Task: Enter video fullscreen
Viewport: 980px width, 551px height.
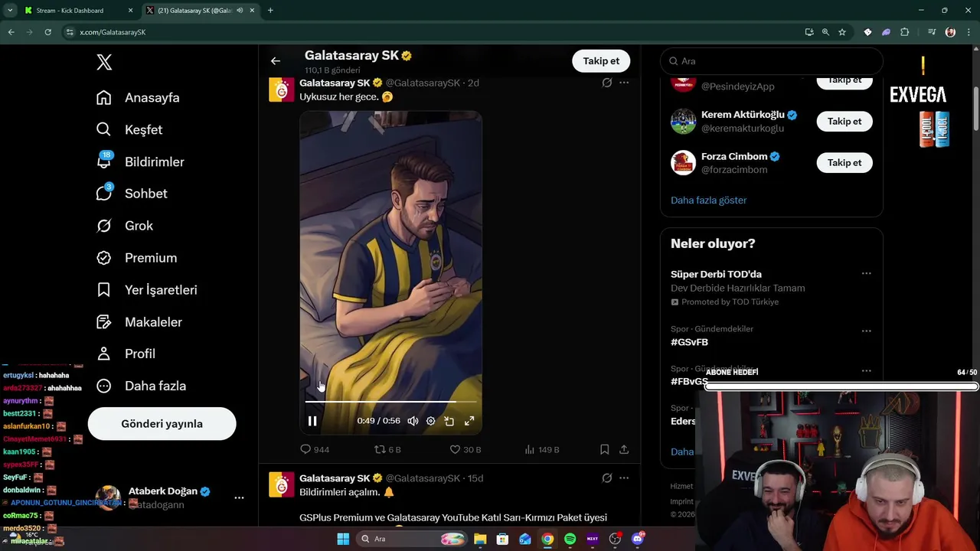Action: 469,421
